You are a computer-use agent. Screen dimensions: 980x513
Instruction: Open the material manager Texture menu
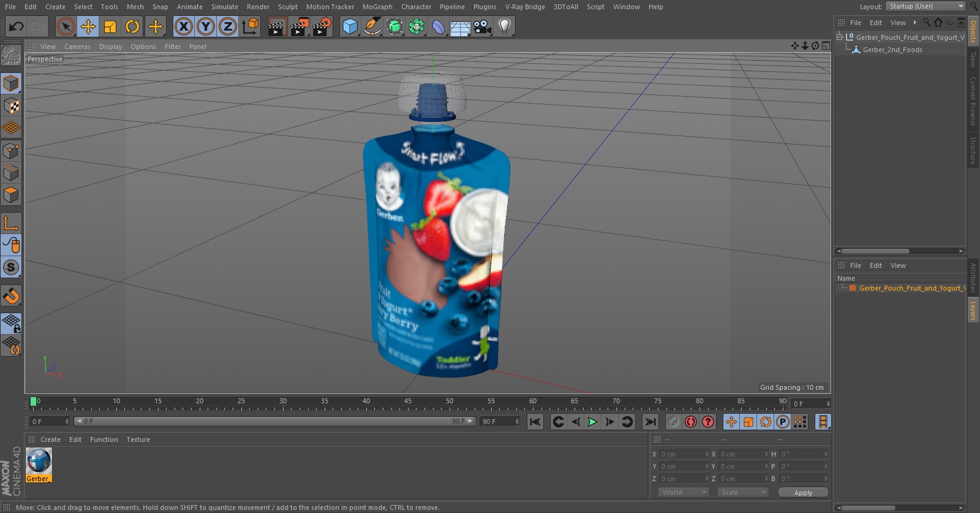point(138,439)
